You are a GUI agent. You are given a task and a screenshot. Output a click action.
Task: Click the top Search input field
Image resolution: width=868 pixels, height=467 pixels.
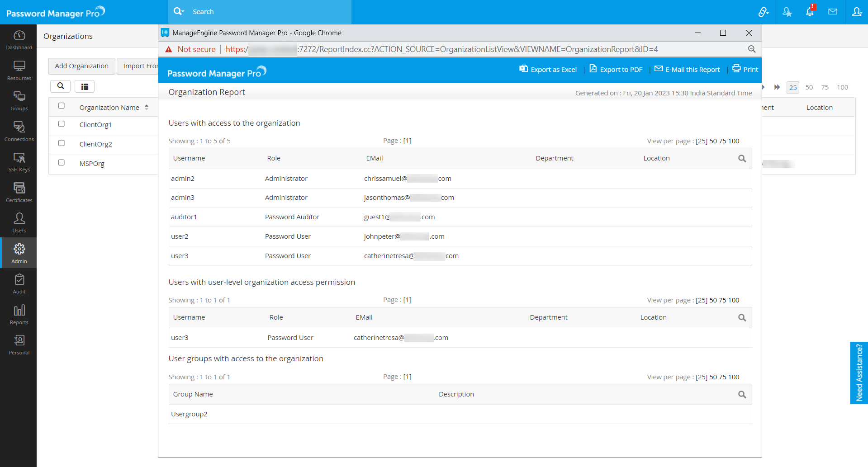point(267,12)
